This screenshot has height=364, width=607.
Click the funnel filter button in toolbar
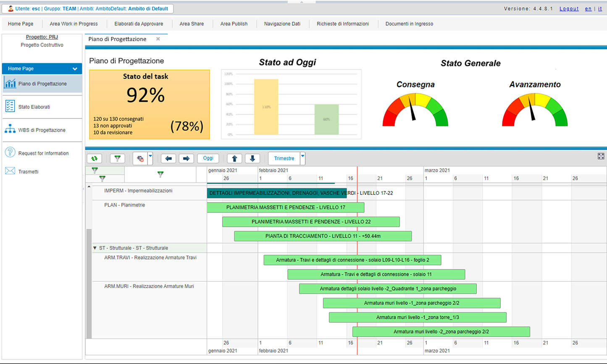point(117,158)
